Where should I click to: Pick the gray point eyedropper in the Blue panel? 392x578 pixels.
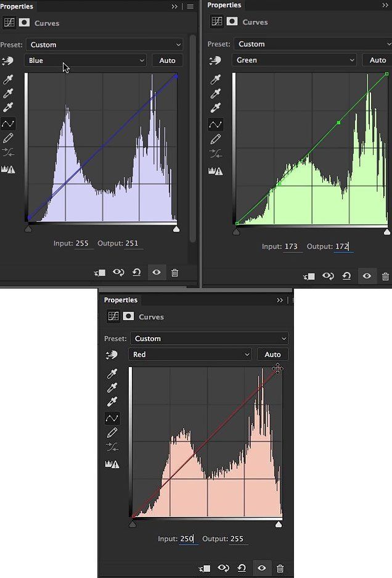8,93
